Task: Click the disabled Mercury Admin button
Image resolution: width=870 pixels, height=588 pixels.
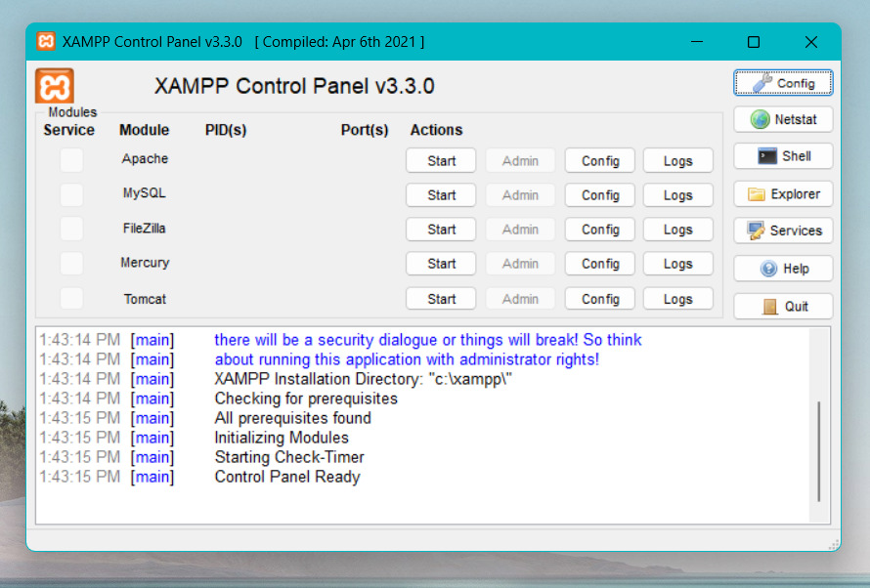Action: (520, 264)
